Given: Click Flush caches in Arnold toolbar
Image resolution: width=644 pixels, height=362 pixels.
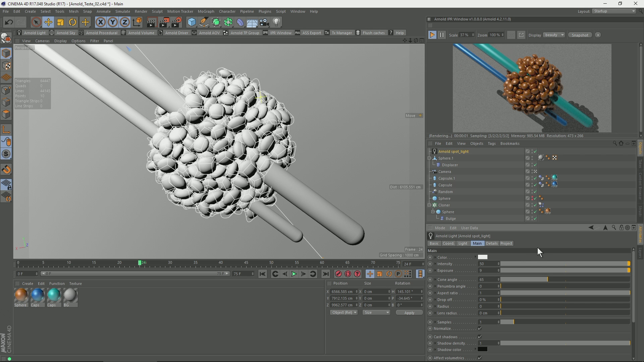Looking at the screenshot, I should [370, 33].
